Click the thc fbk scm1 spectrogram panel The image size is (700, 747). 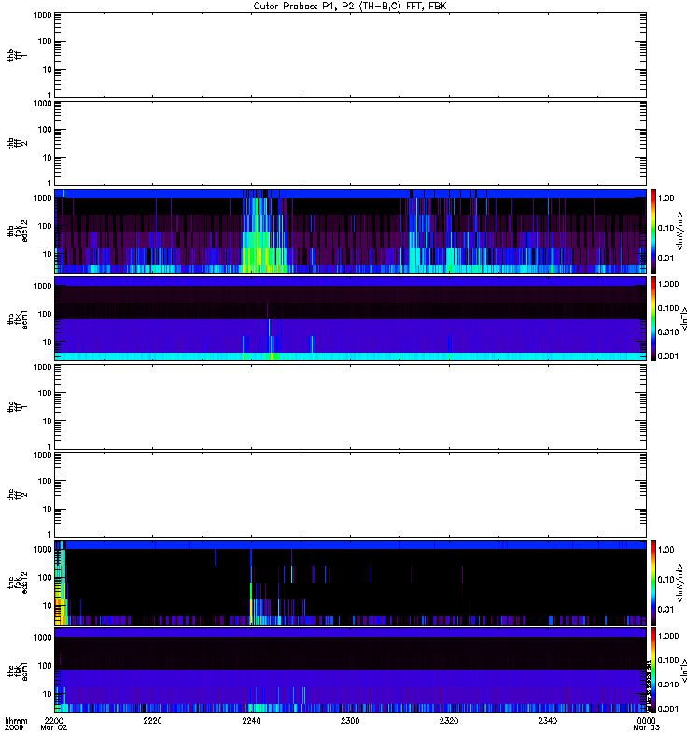(x=350, y=670)
